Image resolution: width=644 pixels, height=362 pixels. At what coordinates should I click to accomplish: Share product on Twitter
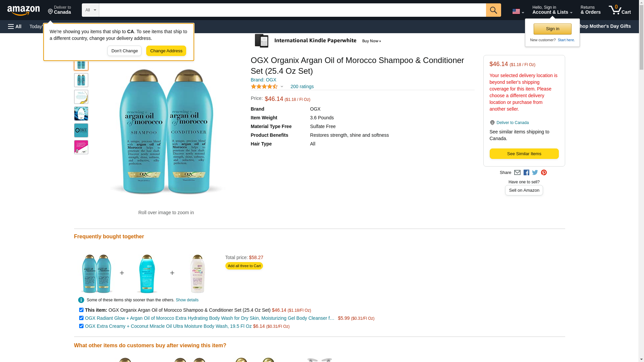[535, 173]
